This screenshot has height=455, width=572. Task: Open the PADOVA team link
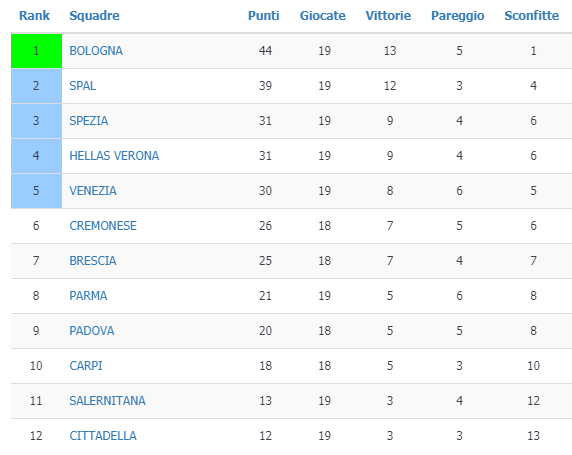tap(92, 331)
